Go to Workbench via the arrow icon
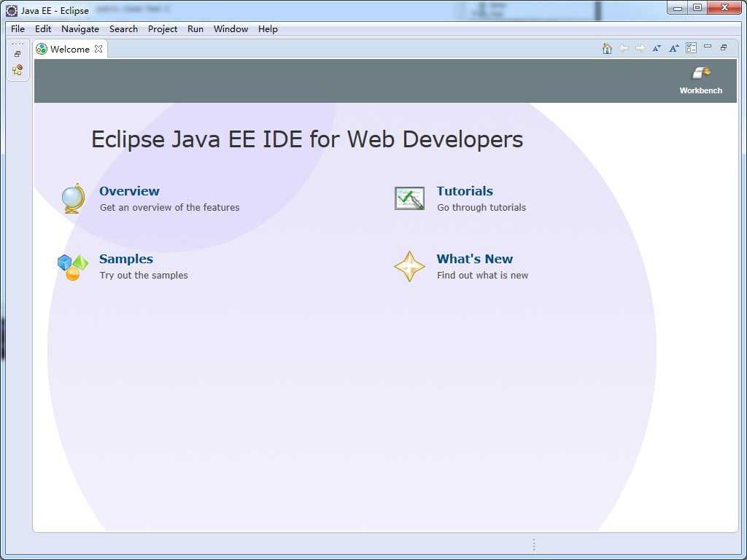Image resolution: width=747 pixels, height=560 pixels. click(701, 74)
